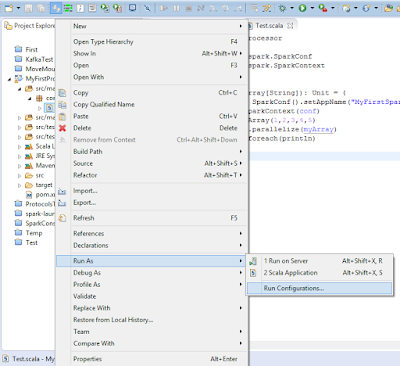Click Properties in the context menu
400x366 pixels.
152,359
